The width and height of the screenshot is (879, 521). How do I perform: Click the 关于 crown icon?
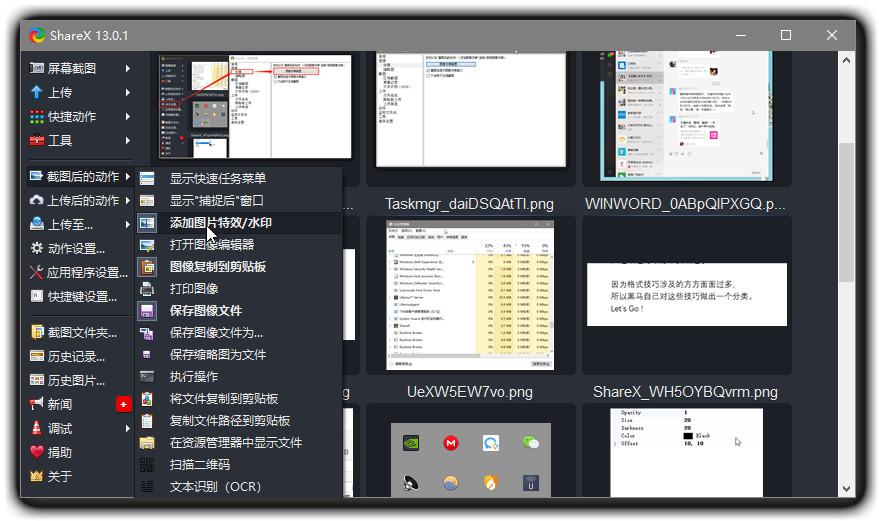point(36,476)
